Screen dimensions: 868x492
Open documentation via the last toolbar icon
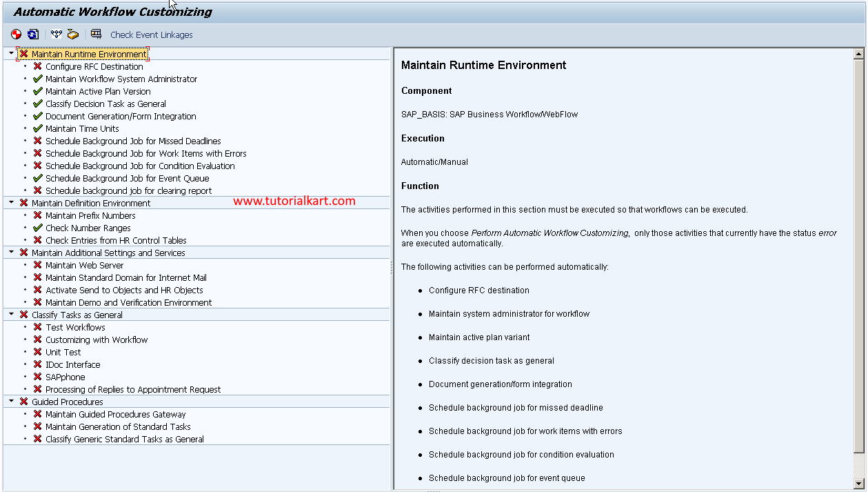click(97, 33)
